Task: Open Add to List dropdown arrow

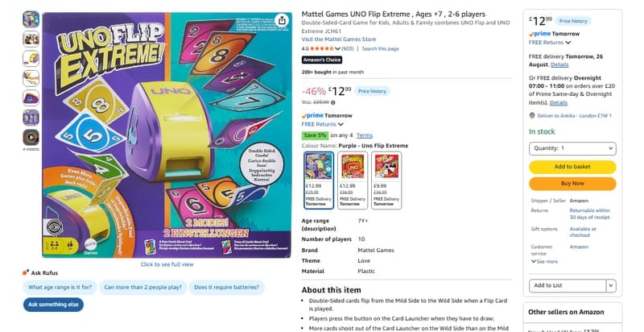Action: pyautogui.click(x=611, y=285)
